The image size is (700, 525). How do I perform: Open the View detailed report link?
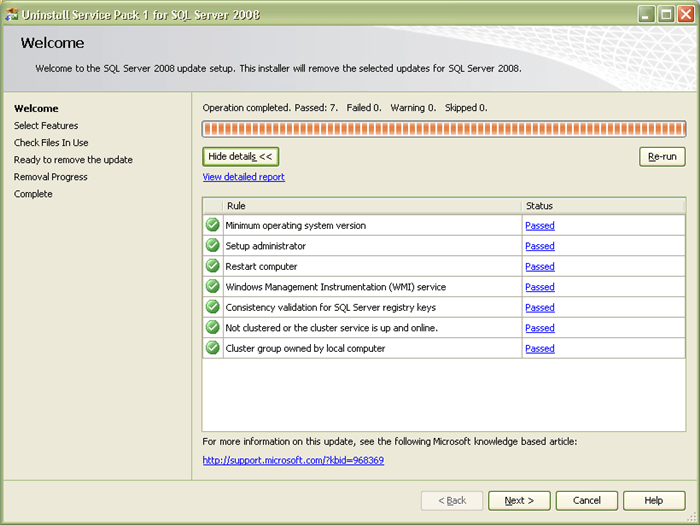tap(244, 177)
